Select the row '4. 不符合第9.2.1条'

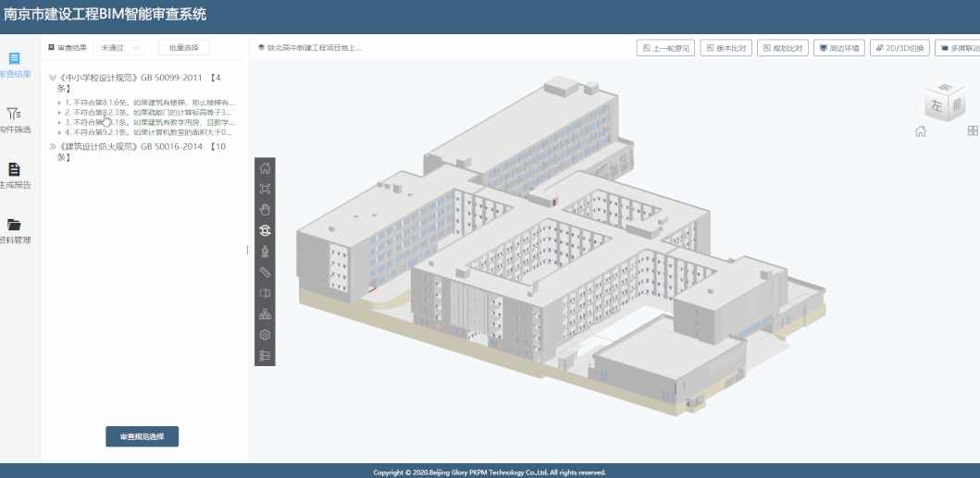(x=149, y=132)
